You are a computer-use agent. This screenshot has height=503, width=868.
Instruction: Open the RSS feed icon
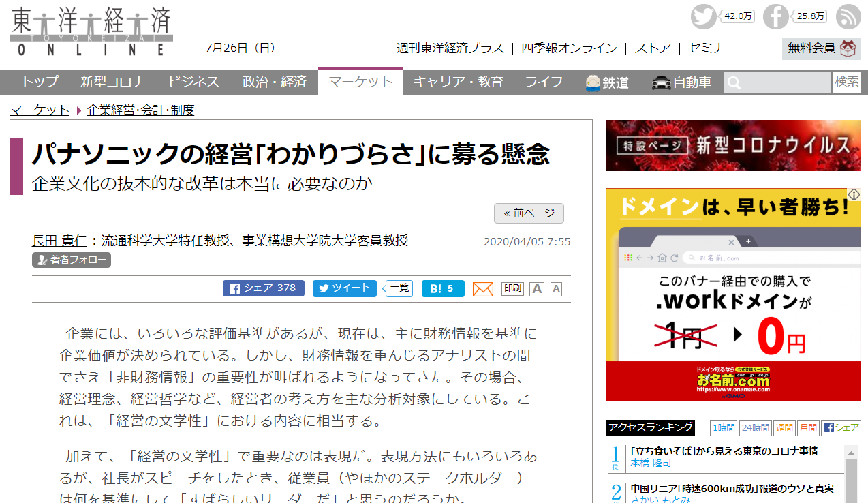pos(848,16)
